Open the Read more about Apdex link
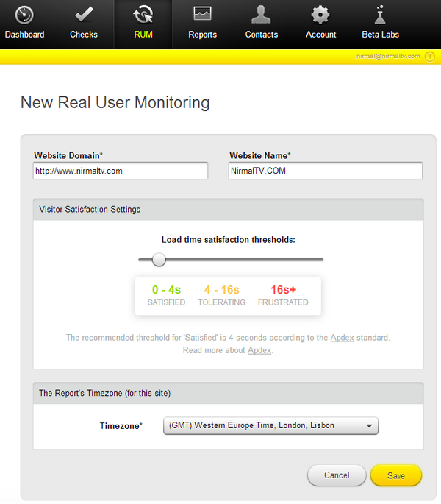Viewport: 441px width, 504px height. (259, 350)
